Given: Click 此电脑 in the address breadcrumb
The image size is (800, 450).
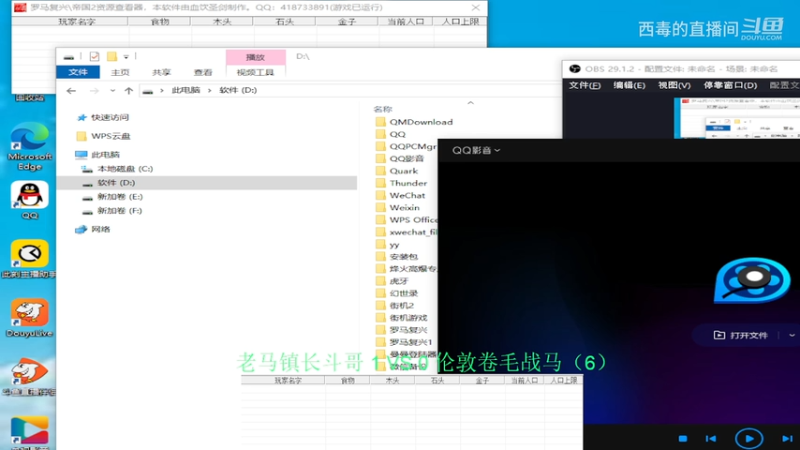Looking at the screenshot, I should (x=186, y=90).
